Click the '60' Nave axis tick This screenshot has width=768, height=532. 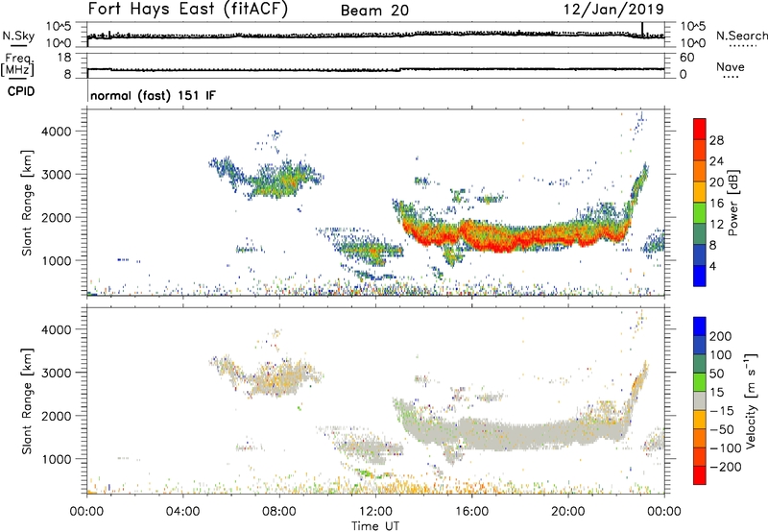pyautogui.click(x=686, y=58)
